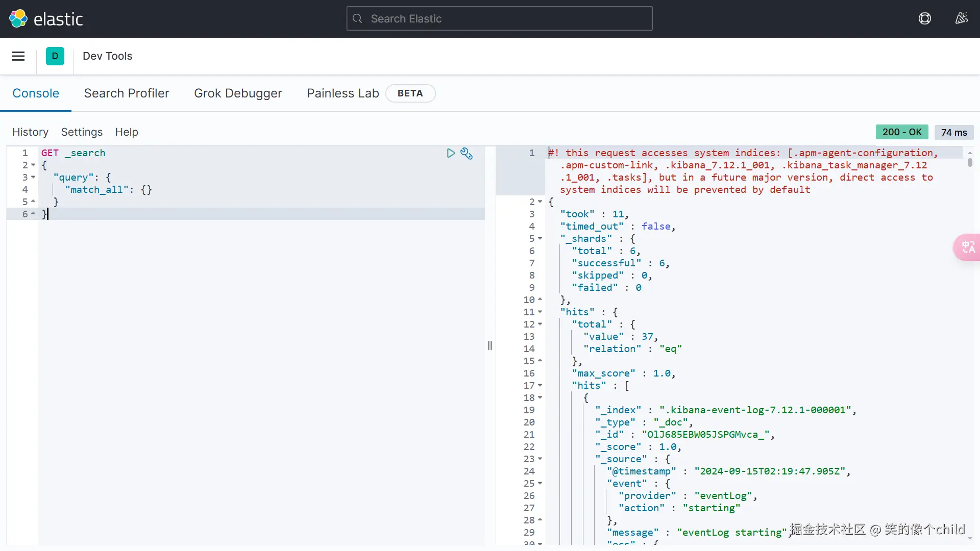Image resolution: width=980 pixels, height=551 pixels.
Task: Click the "relation" : "eq" line
Action: [x=633, y=349]
